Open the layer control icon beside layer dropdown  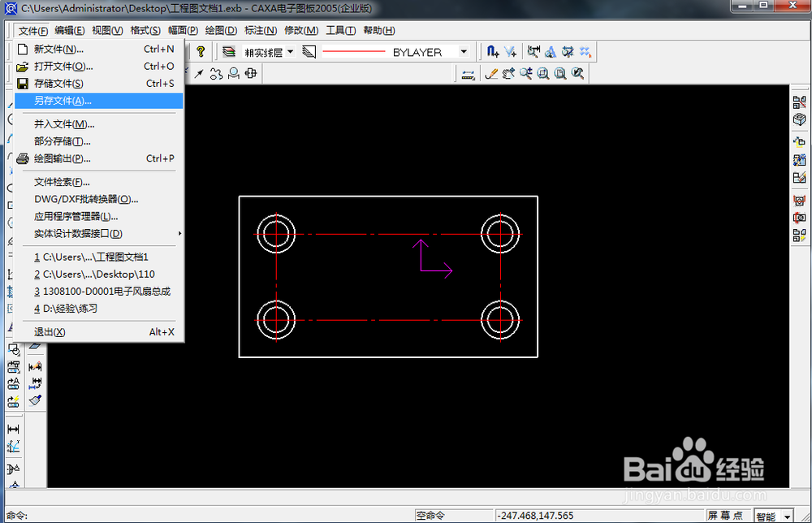tap(228, 52)
